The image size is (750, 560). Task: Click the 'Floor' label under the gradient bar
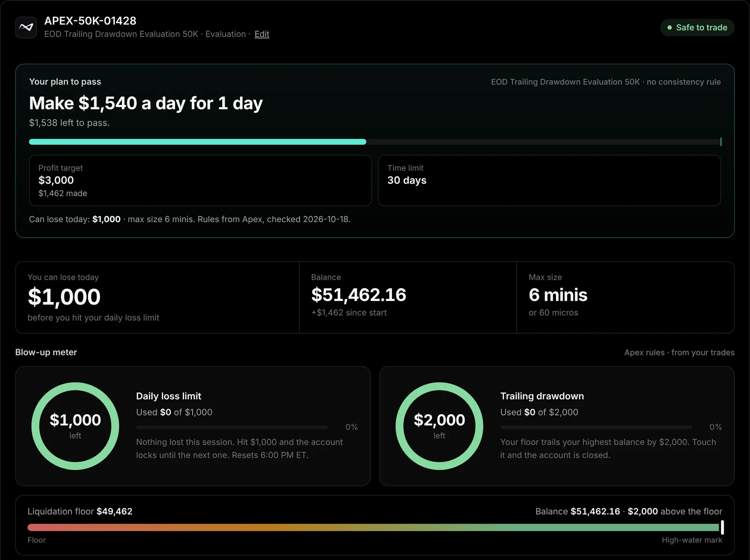[x=37, y=540]
